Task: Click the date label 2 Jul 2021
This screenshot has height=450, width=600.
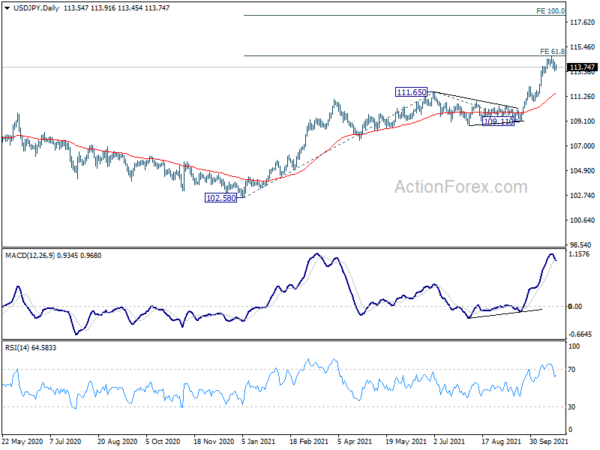Action: 449,442
